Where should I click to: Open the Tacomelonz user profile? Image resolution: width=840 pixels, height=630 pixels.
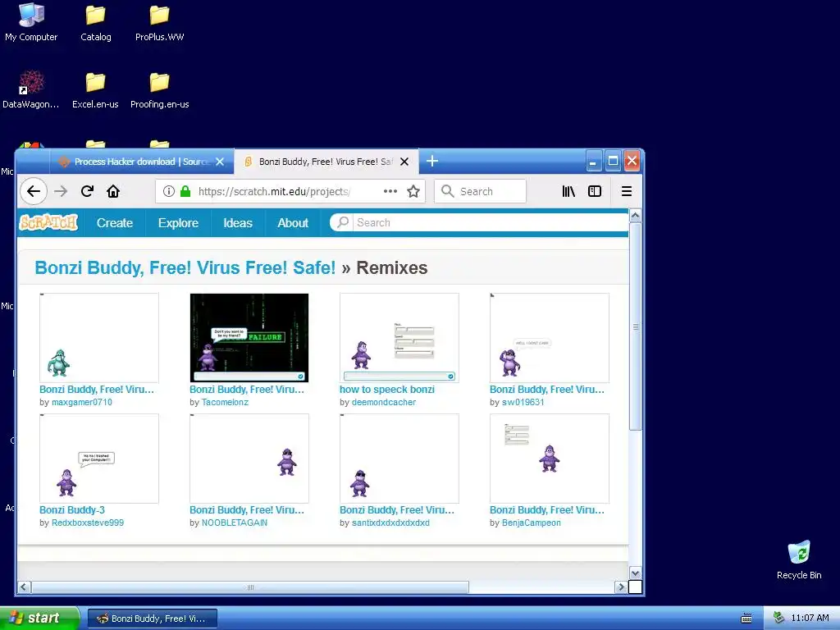(225, 402)
